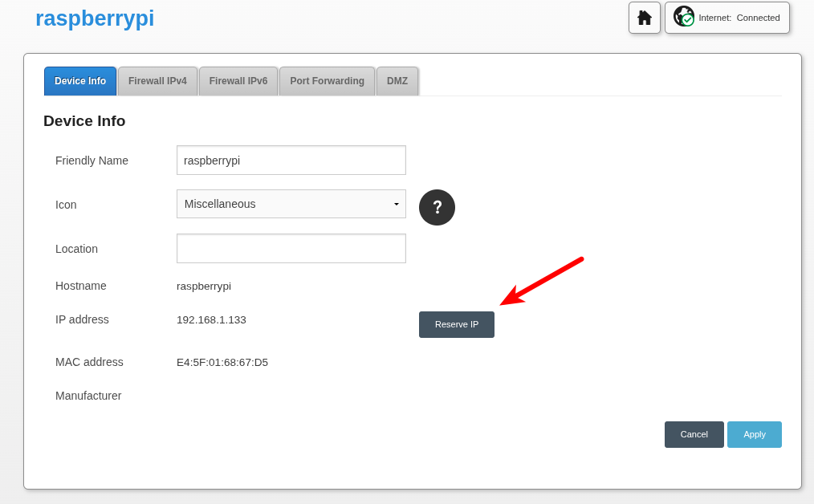Click into the empty Location field

coord(291,249)
